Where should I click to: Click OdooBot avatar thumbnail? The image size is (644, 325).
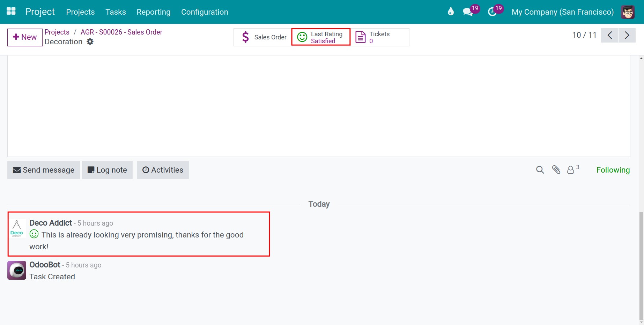[x=17, y=270]
